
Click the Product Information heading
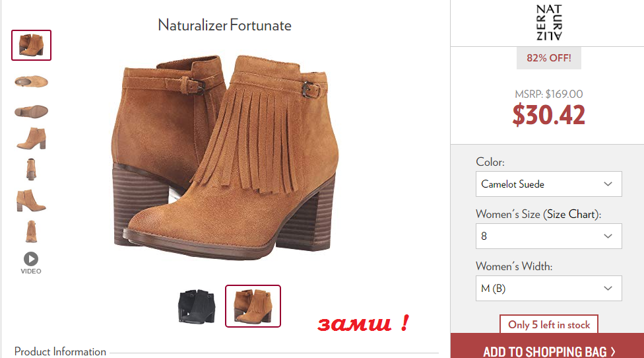pyautogui.click(x=61, y=351)
